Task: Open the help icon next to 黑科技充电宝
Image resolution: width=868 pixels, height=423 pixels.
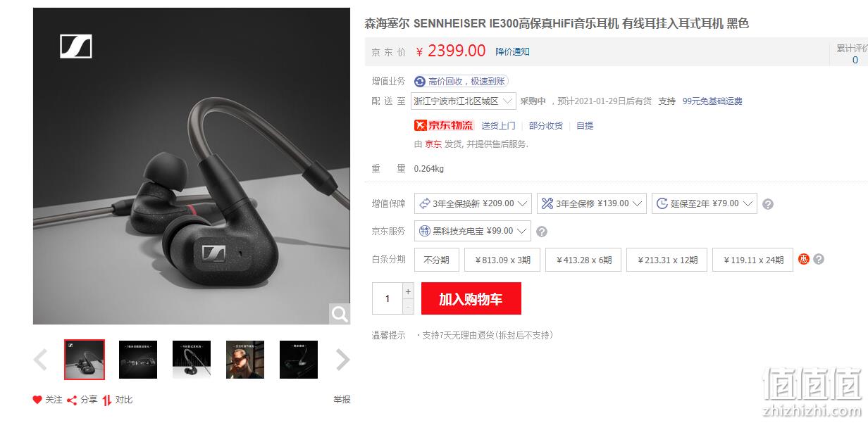Action: (542, 232)
